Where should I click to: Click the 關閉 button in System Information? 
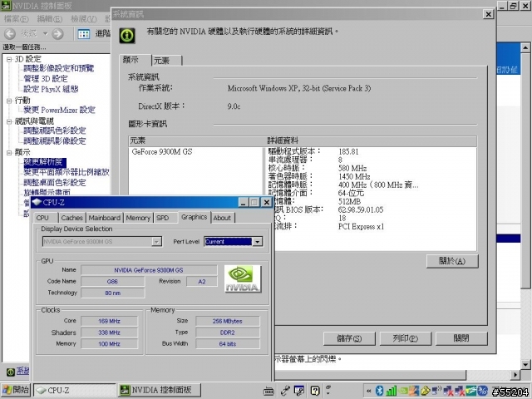click(x=461, y=338)
